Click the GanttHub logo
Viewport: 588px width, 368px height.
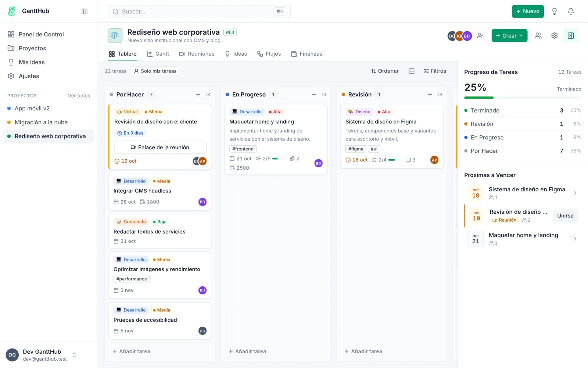point(12,11)
